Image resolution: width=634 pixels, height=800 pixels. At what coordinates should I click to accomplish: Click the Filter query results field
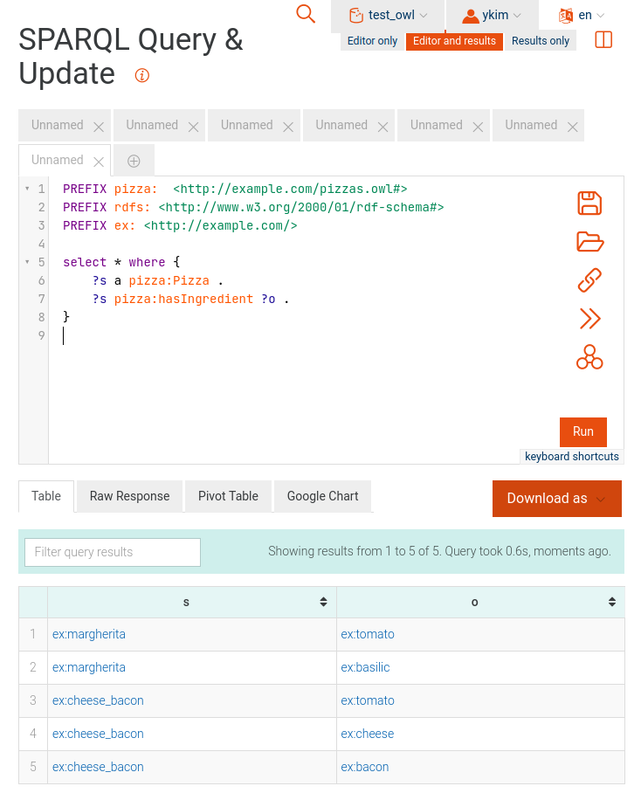pos(113,552)
